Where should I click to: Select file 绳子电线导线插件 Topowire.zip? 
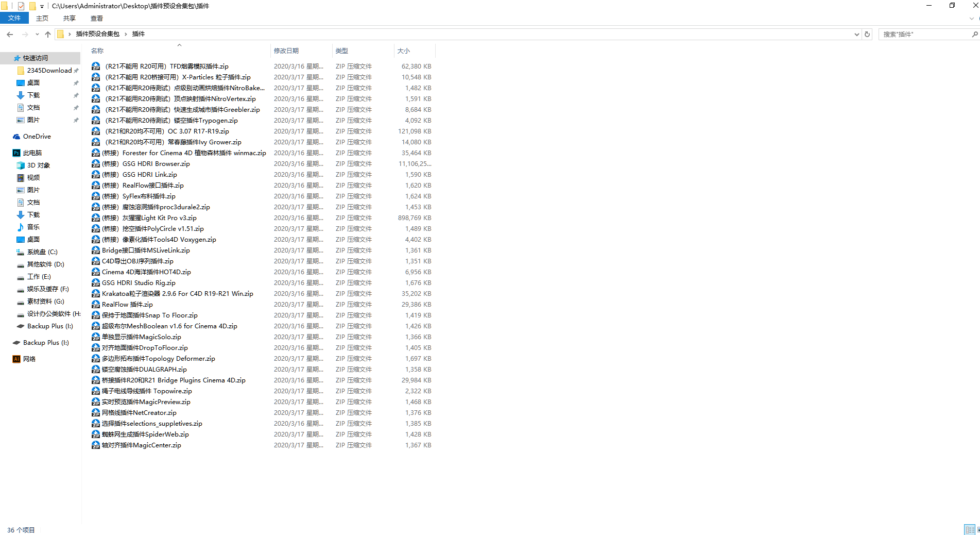pyautogui.click(x=147, y=391)
